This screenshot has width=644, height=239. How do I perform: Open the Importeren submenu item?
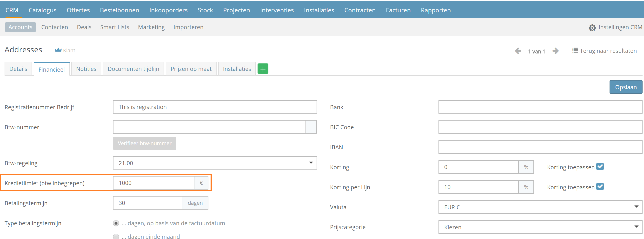pyautogui.click(x=188, y=27)
